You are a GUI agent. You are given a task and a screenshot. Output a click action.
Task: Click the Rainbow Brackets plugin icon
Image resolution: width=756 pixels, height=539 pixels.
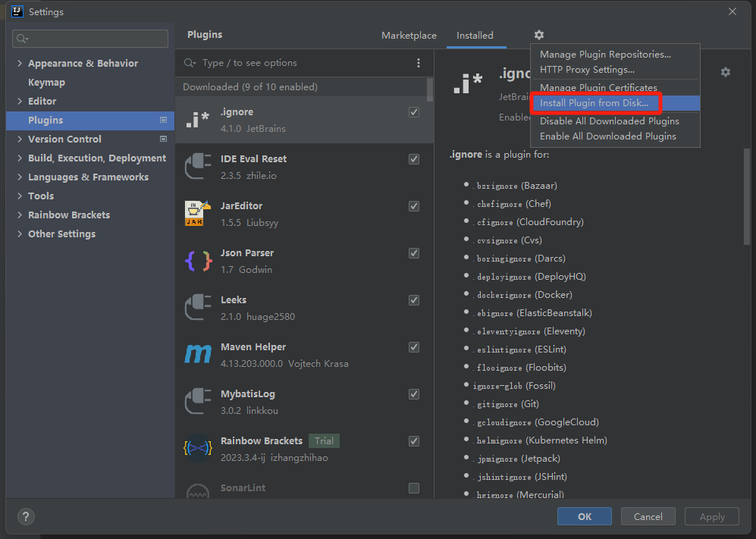tap(198, 448)
